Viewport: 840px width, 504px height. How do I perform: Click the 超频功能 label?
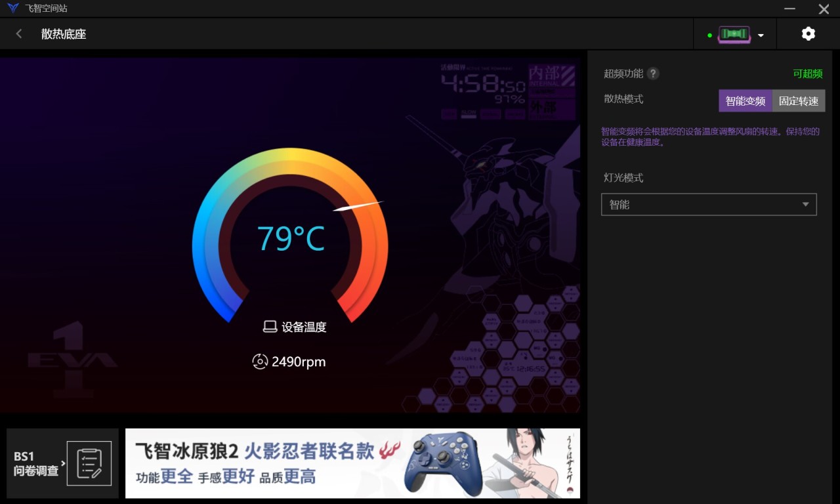(623, 73)
